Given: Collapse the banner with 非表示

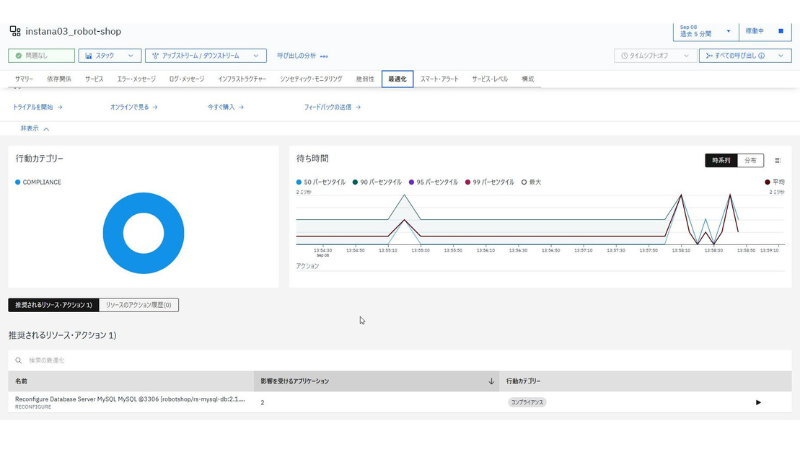Looking at the screenshot, I should tap(35, 129).
